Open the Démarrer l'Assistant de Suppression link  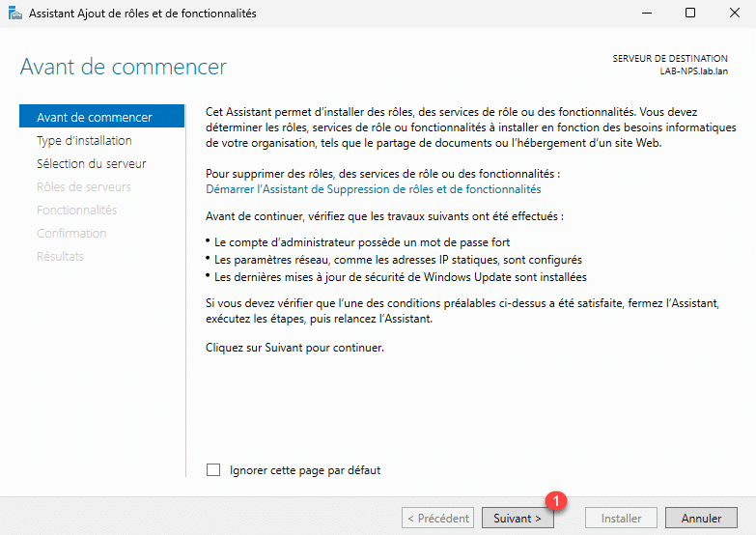(374, 189)
